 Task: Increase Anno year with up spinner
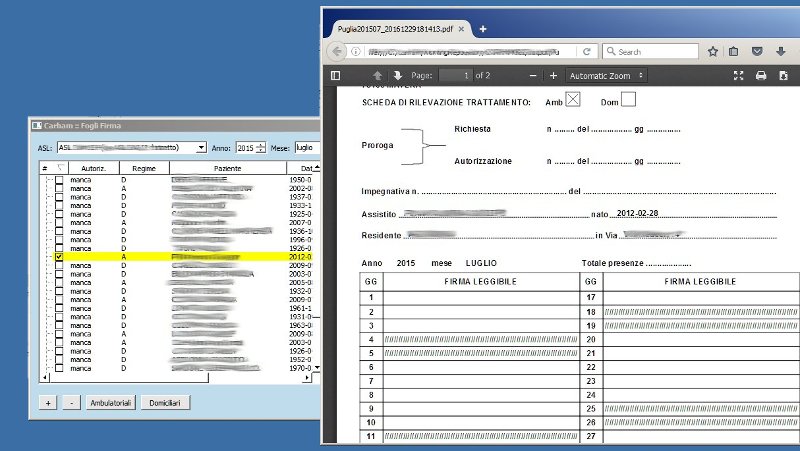(x=261, y=145)
